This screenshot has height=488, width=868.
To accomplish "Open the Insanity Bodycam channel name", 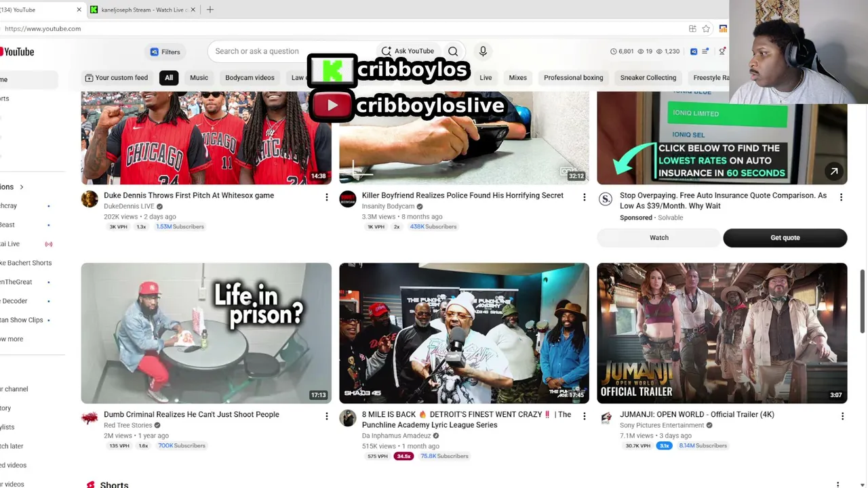I will tap(388, 206).
